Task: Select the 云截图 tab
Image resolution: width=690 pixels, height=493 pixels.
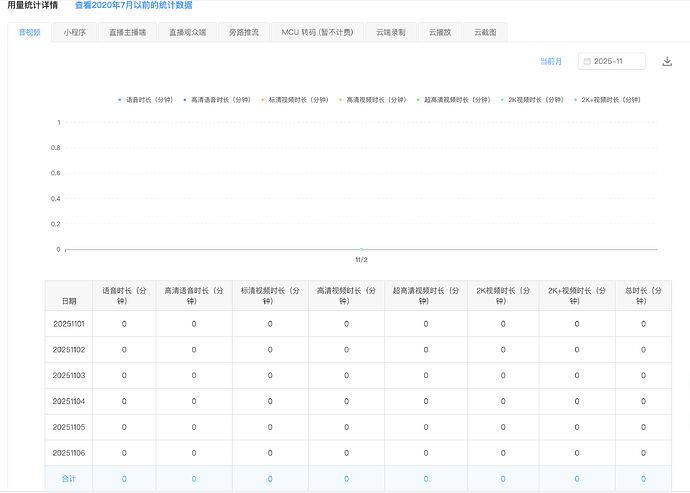Action: click(487, 32)
